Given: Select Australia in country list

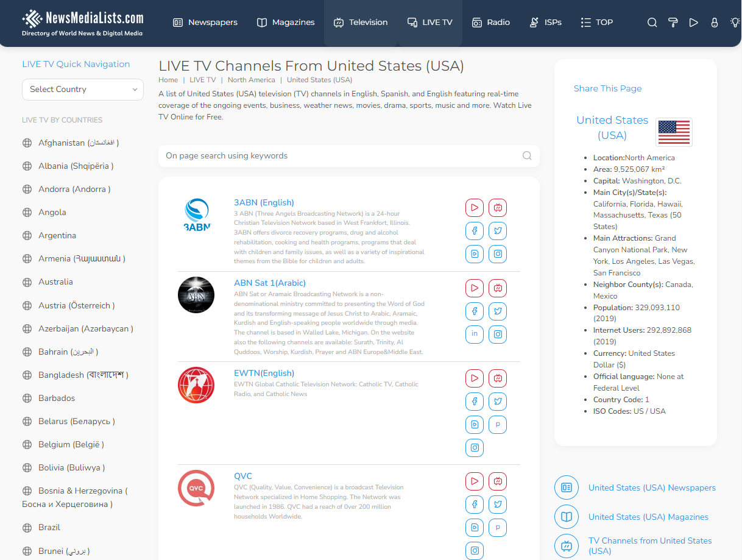Looking at the screenshot, I should tap(48, 282).
